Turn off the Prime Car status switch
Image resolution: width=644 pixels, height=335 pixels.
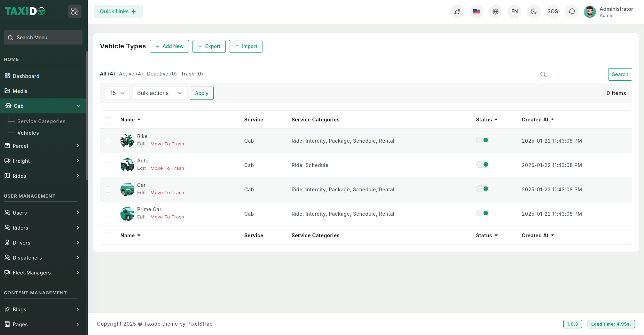(482, 213)
